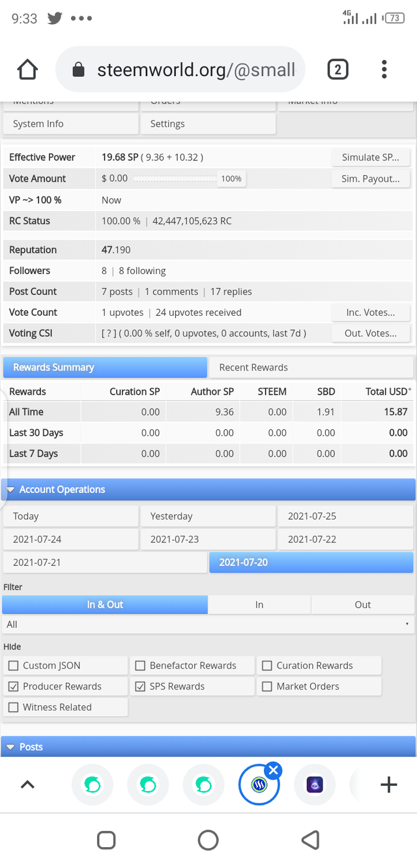Tap the browser home icon

coord(27,69)
